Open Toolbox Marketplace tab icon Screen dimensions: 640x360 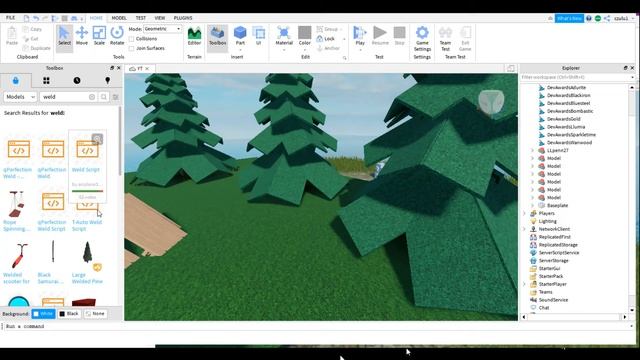[x=16, y=80]
